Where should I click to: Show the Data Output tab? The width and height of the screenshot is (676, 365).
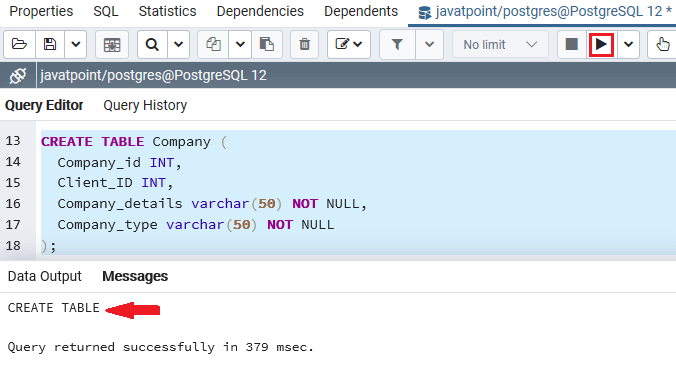click(x=44, y=276)
